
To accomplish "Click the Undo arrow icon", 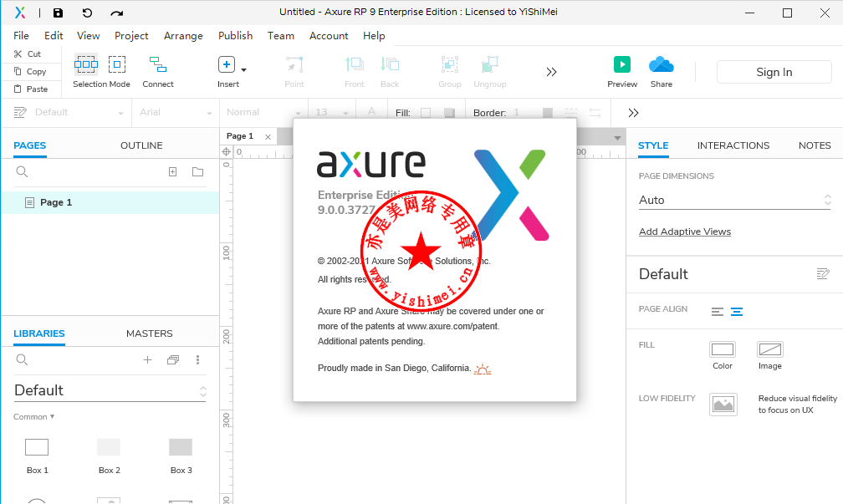I will [87, 13].
